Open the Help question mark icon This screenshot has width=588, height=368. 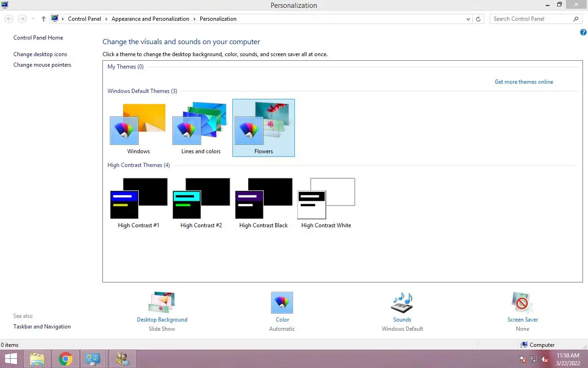[x=583, y=32]
